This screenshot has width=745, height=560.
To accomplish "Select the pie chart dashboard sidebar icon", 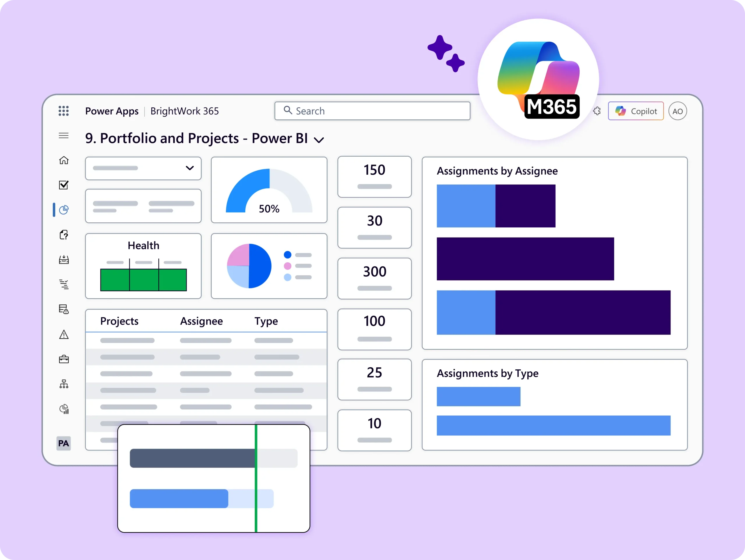I will (x=64, y=210).
